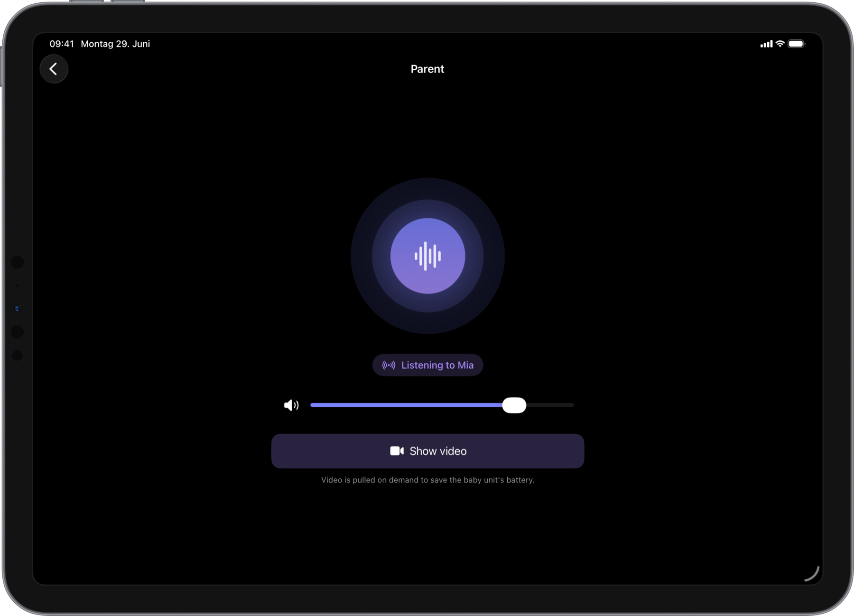Click the Listening to Mia status pill
Image resolution: width=854 pixels, height=616 pixels.
[x=427, y=365]
